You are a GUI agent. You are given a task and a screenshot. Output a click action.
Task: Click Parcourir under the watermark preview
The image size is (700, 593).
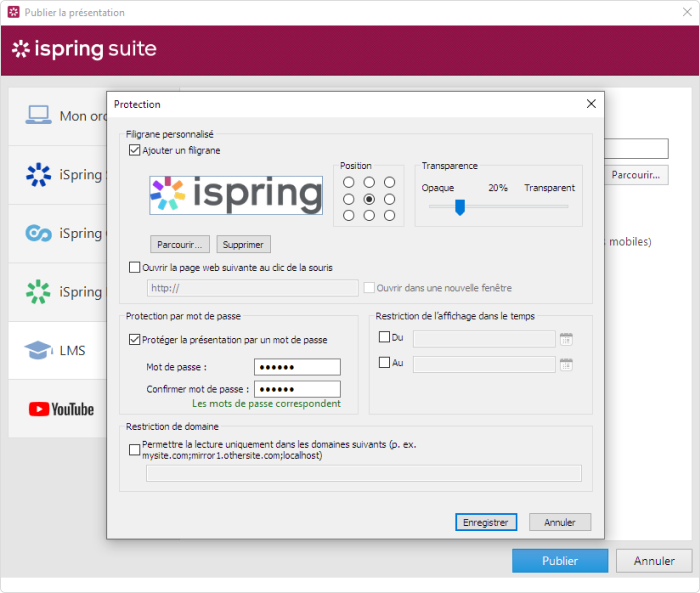179,244
